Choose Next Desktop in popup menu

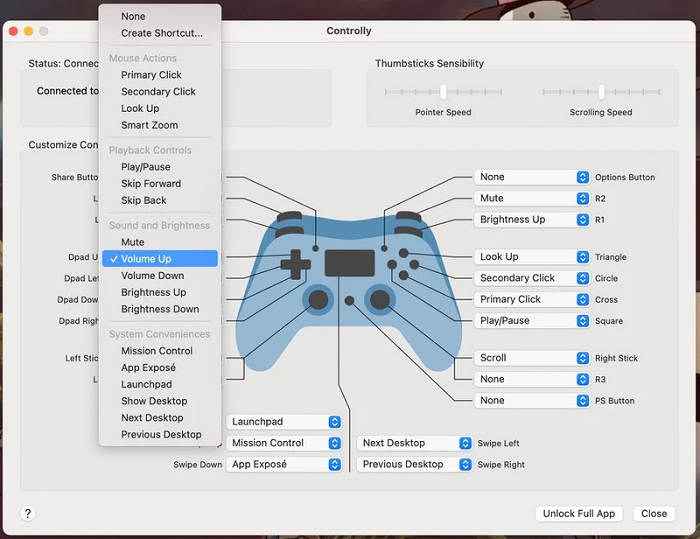coord(160,418)
